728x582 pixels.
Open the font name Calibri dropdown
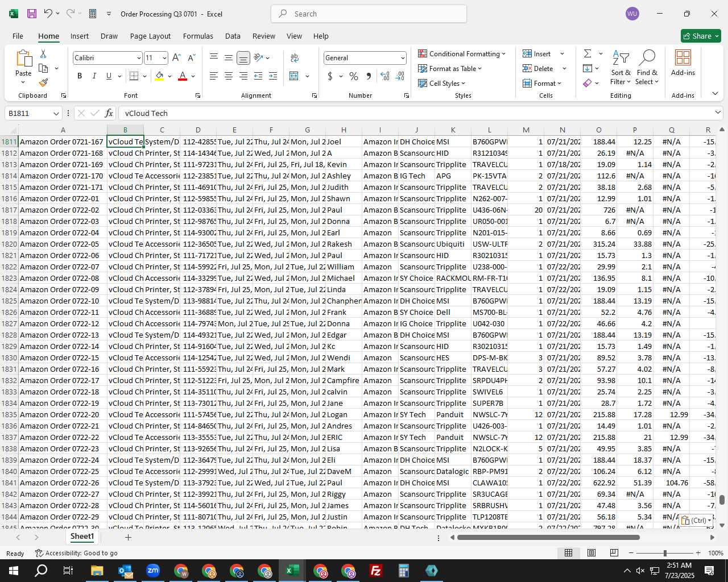138,58
